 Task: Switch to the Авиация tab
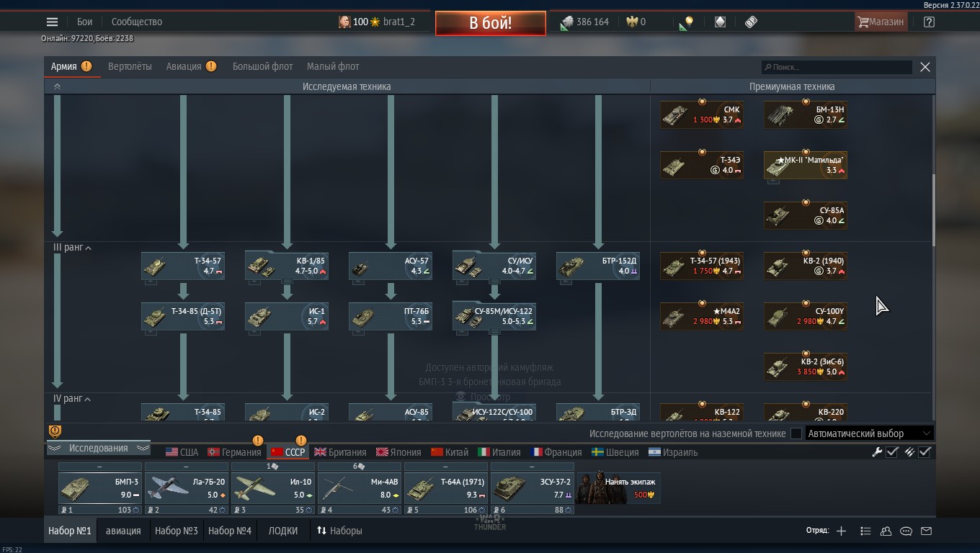click(184, 66)
